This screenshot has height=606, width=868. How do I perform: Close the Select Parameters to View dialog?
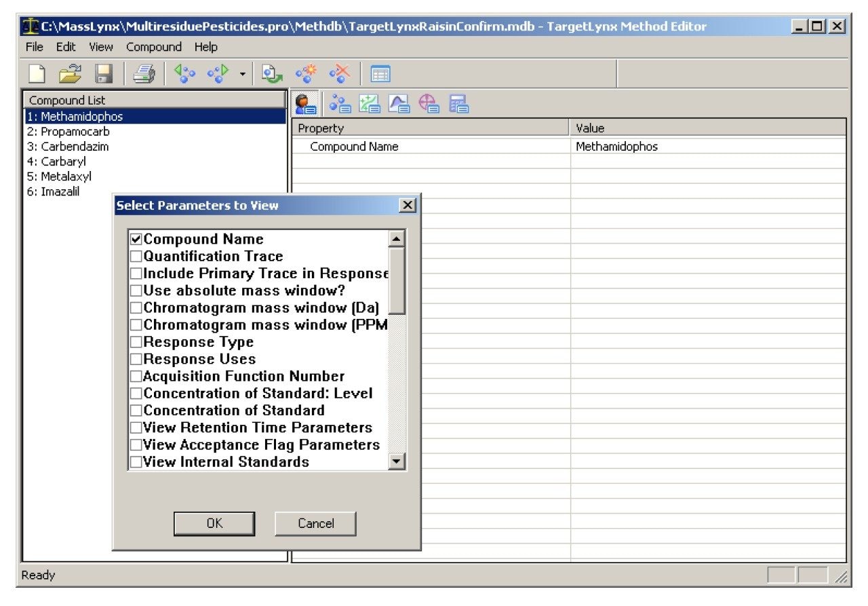tap(407, 205)
